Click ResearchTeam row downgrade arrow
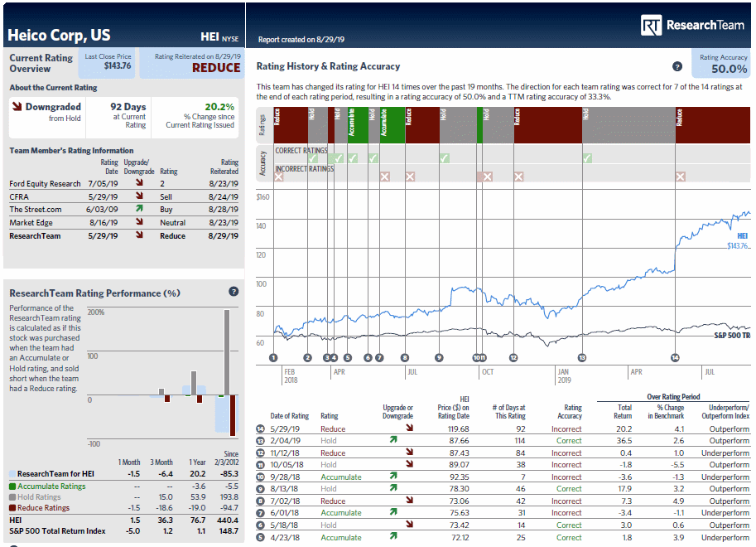Image resolution: width=756 pixels, height=547 pixels. pyautogui.click(x=139, y=235)
